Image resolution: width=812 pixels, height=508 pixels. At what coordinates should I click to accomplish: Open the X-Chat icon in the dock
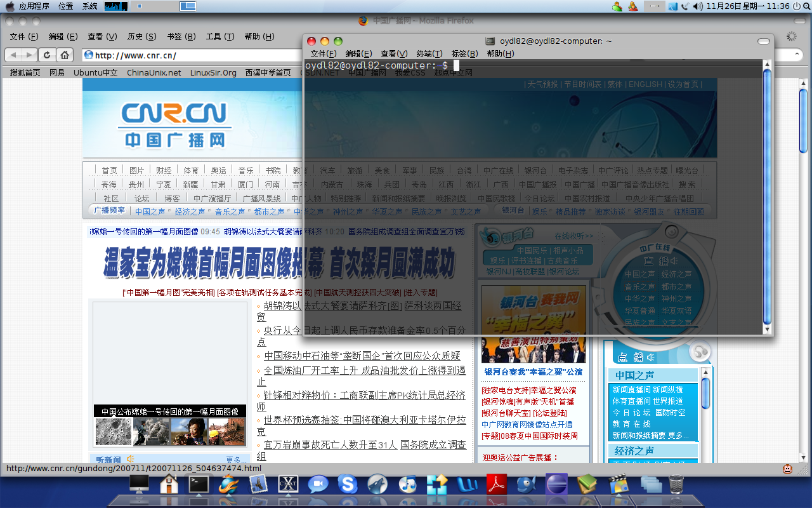pos(288,484)
